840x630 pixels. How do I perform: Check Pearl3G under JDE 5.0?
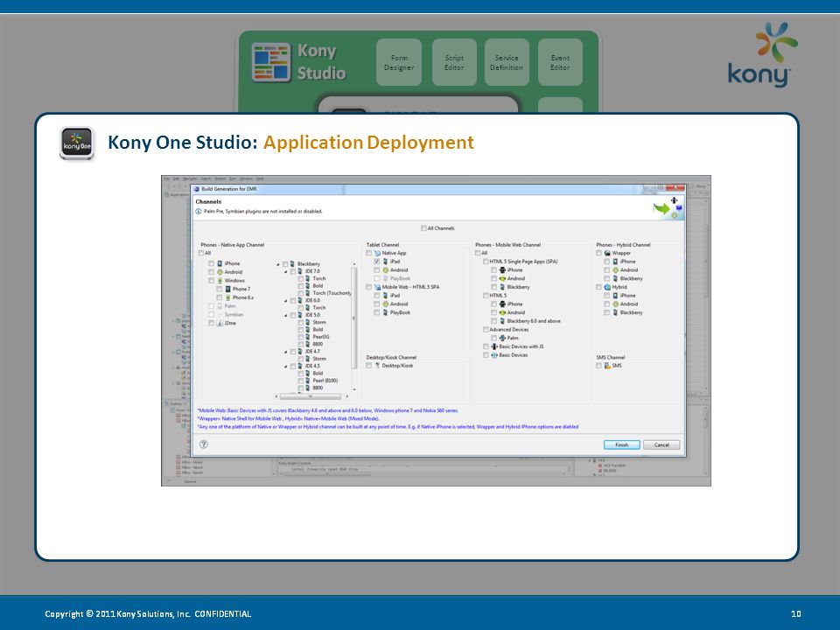click(x=300, y=337)
